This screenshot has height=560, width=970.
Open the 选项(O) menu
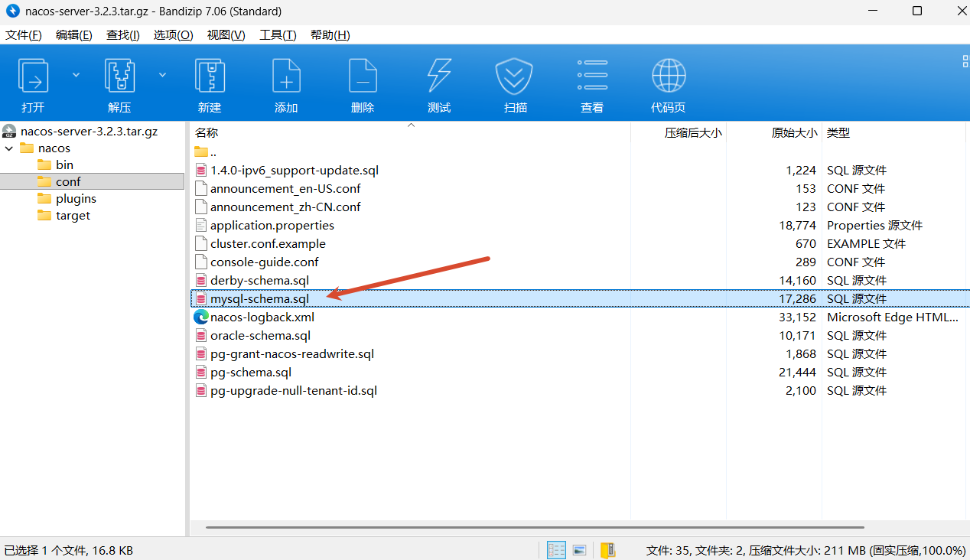[x=173, y=35]
